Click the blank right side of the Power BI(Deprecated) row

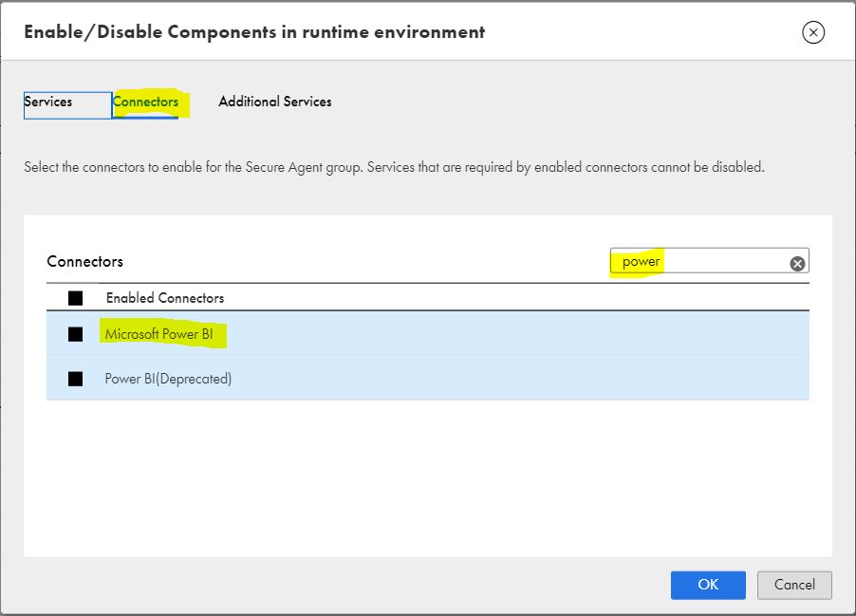[518, 379]
